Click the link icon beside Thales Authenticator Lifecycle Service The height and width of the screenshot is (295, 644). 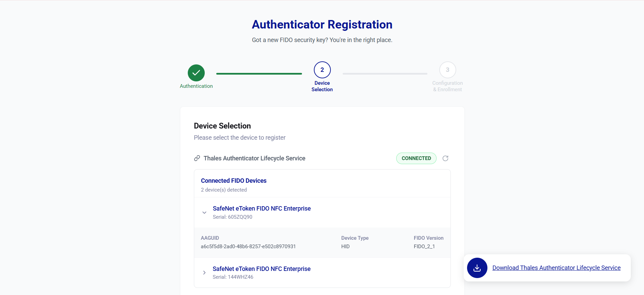(x=197, y=158)
